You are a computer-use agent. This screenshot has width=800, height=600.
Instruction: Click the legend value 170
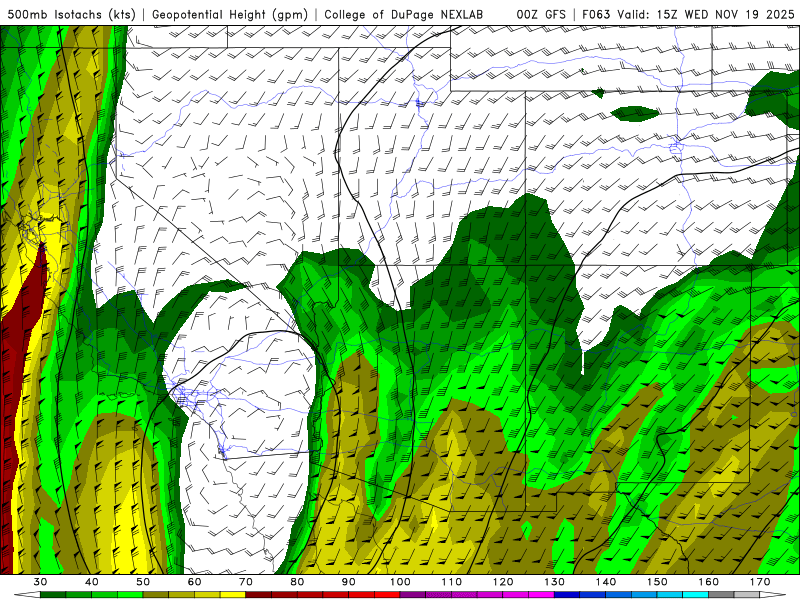click(x=760, y=582)
